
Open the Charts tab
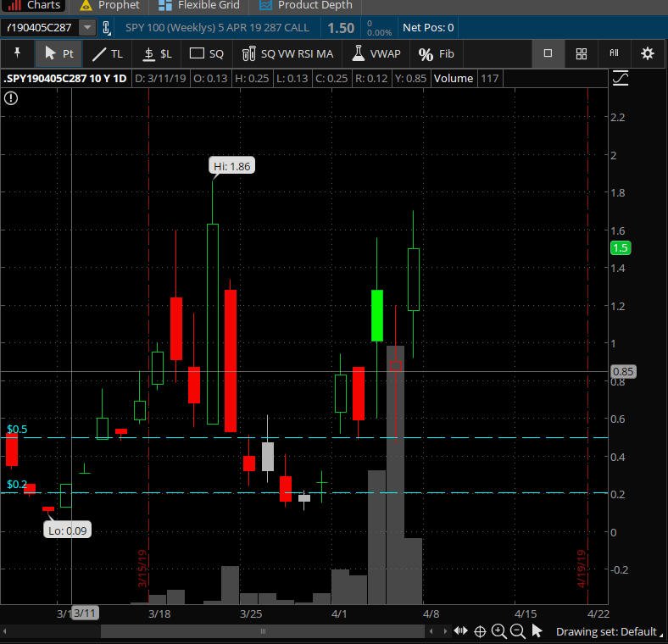(x=33, y=5)
